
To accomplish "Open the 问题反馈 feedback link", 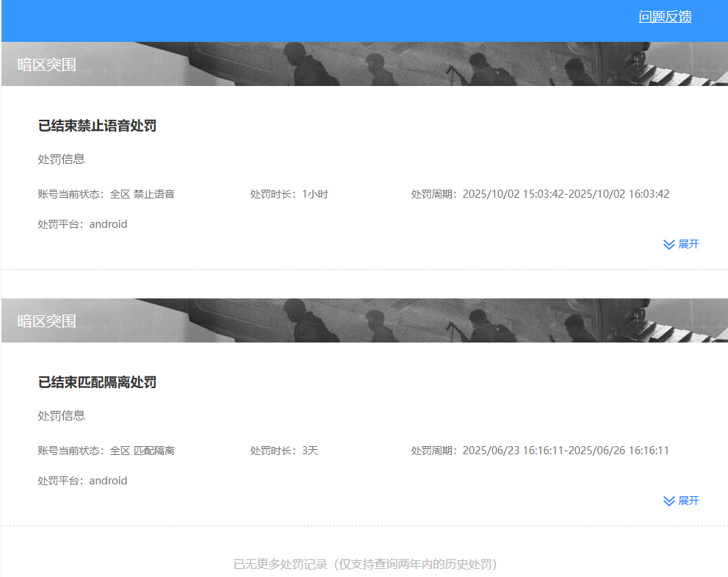I will click(664, 16).
